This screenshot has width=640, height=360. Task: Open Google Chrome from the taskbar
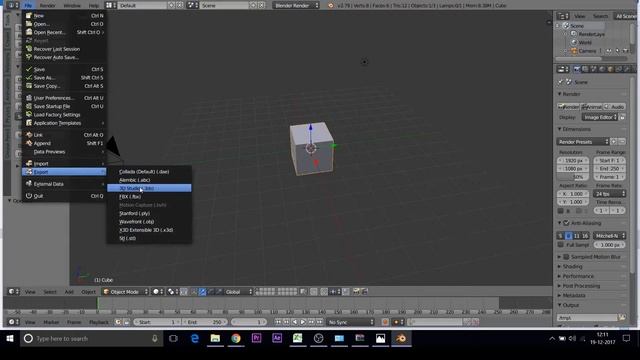[236, 338]
